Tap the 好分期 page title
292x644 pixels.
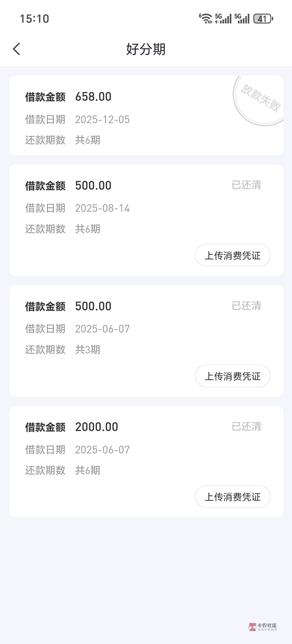coord(146,49)
